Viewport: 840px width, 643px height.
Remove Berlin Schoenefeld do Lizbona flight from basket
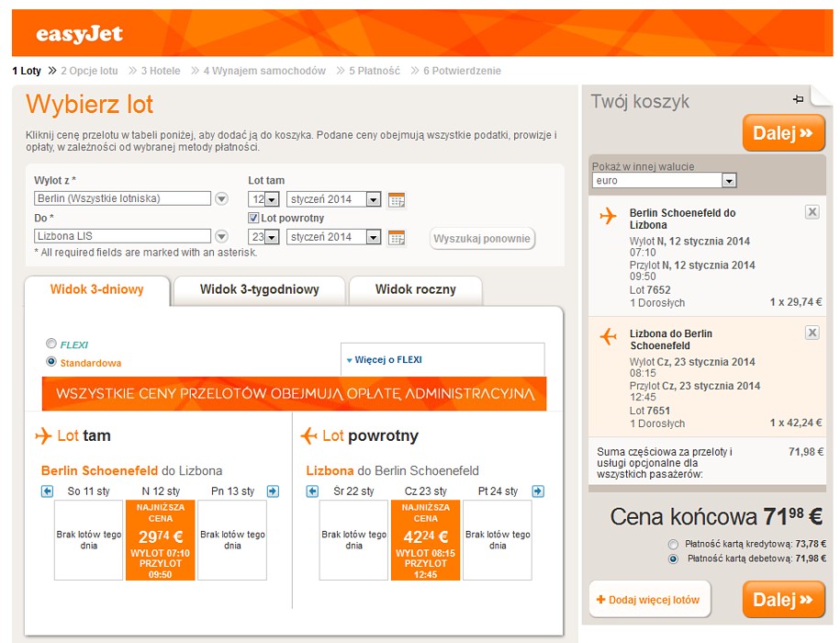(812, 212)
